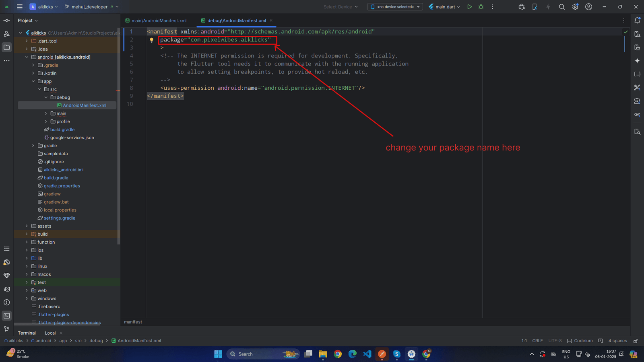
Task: Open Search Everywhere magnifier icon
Action: click(x=562, y=7)
